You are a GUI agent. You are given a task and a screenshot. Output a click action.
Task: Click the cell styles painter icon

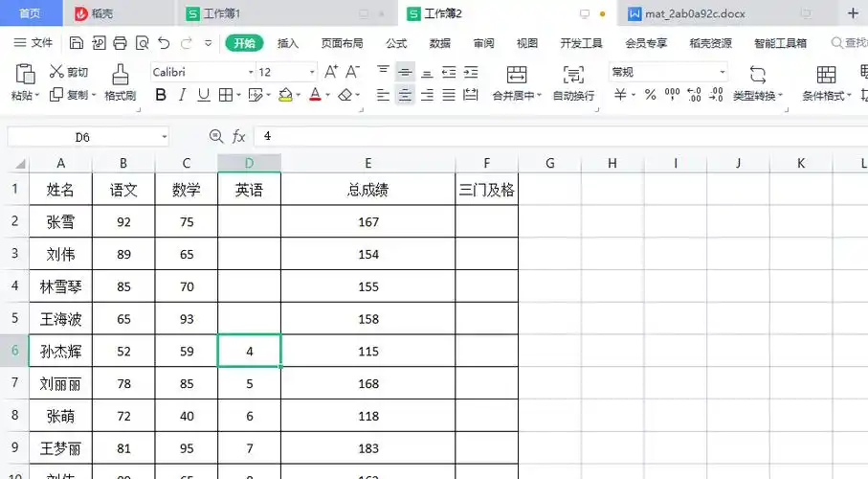pos(256,95)
